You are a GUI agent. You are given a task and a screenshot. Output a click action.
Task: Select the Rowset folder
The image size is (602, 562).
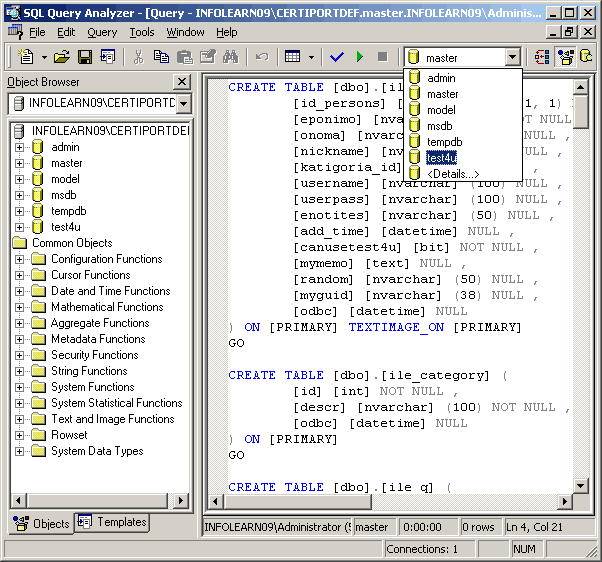pos(69,435)
